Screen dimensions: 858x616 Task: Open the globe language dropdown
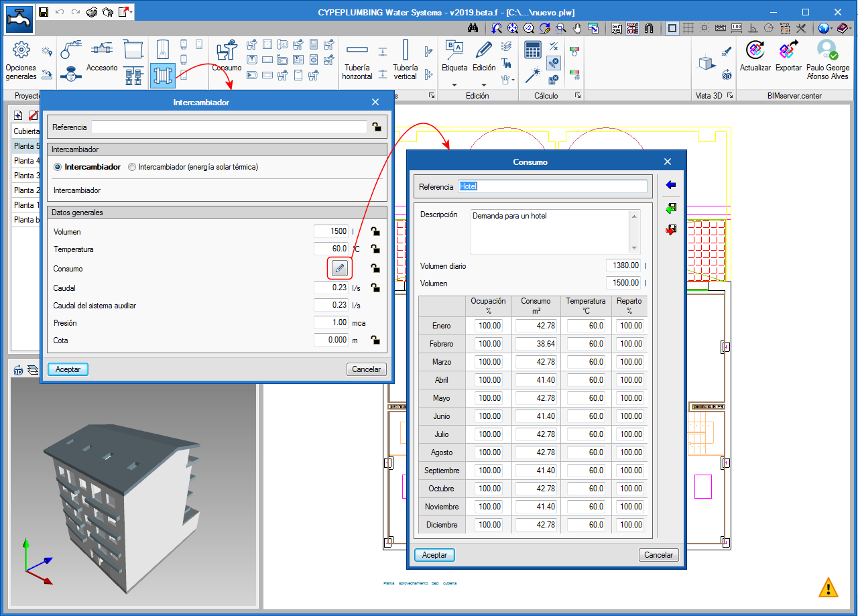point(831,28)
